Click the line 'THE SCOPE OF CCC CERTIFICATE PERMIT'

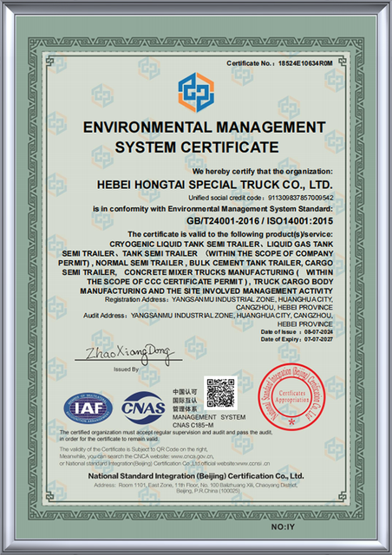(210, 282)
